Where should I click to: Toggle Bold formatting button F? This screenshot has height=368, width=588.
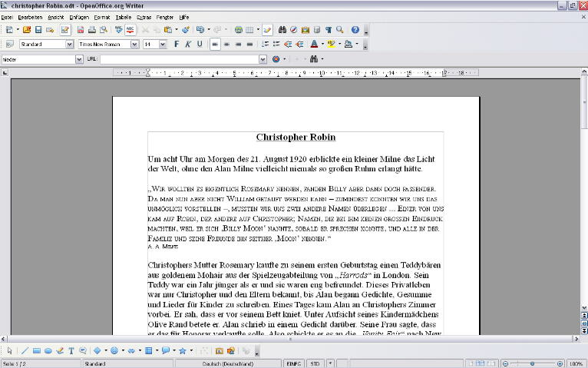(x=177, y=45)
